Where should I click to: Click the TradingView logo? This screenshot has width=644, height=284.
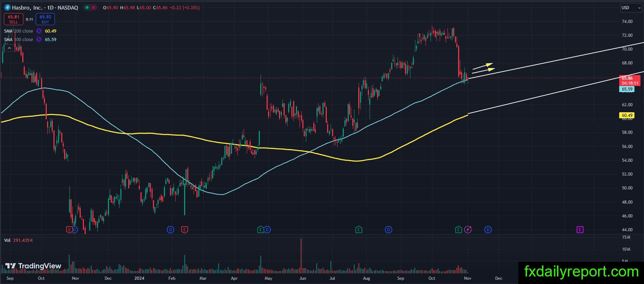tap(33, 266)
